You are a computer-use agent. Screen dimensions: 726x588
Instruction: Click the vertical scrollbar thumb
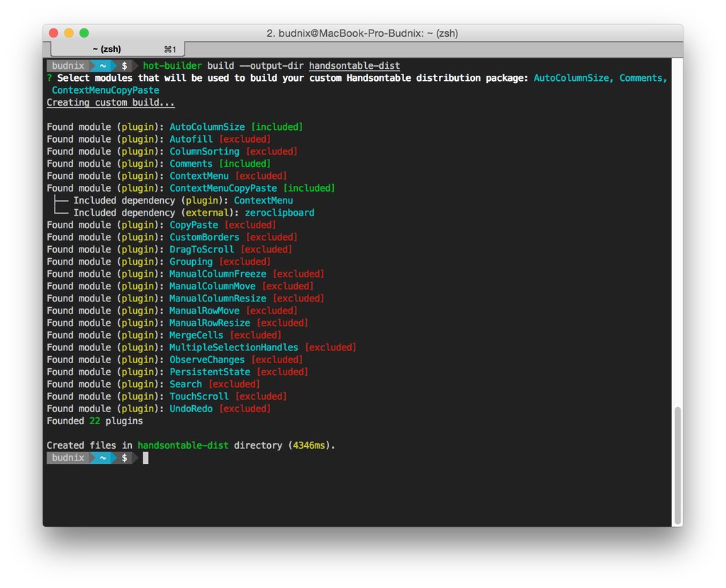point(677,465)
